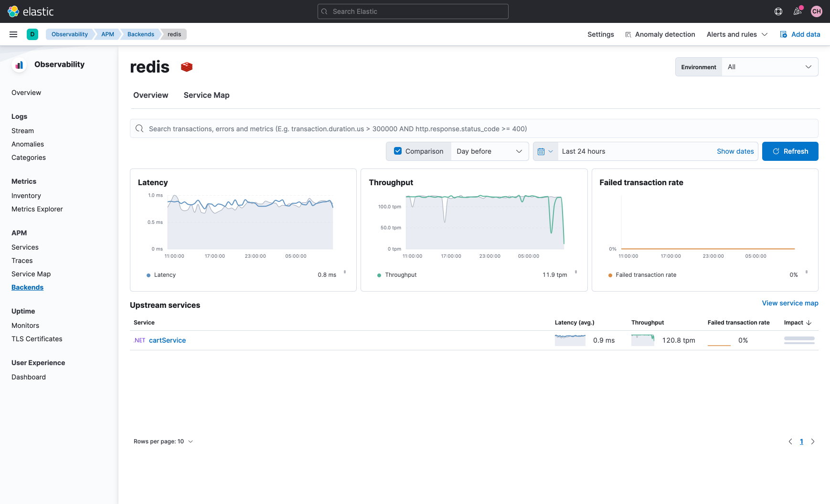Open the calendar quick-select icon

545,151
